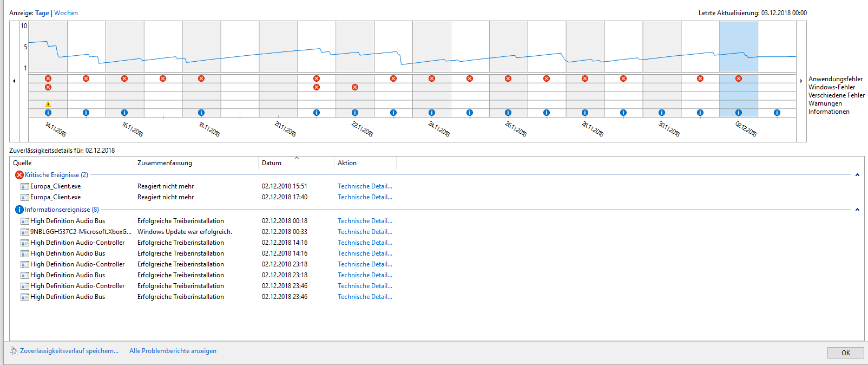Select the Europa_Client.exe row dated 15:51
This screenshot has height=365, width=868.
tap(206, 186)
